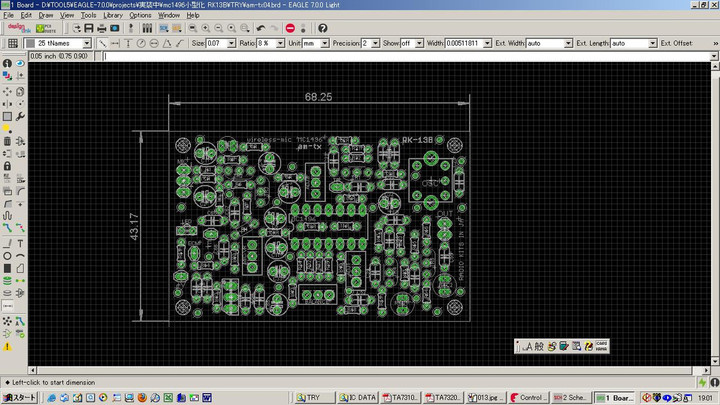Screen dimensions: 720x405
Task: Open the Library menu
Action: 113,15
